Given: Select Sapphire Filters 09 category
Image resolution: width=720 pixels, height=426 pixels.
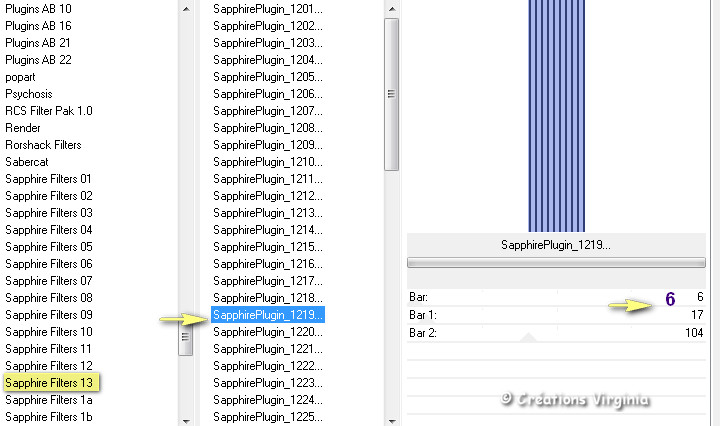Looking at the screenshot, I should (x=49, y=315).
